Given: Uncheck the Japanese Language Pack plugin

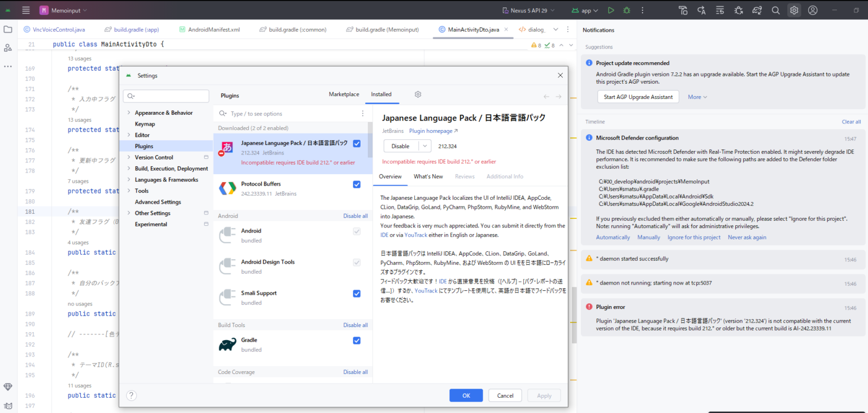Looking at the screenshot, I should 357,144.
